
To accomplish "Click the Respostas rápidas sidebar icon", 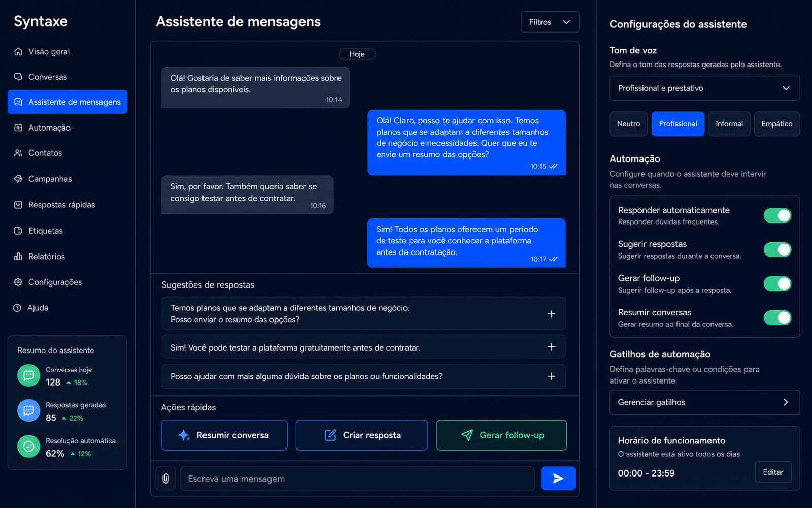I will point(18,205).
